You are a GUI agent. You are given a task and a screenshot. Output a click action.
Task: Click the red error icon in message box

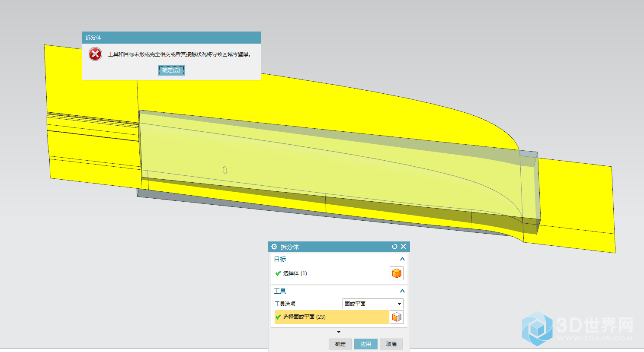[95, 54]
